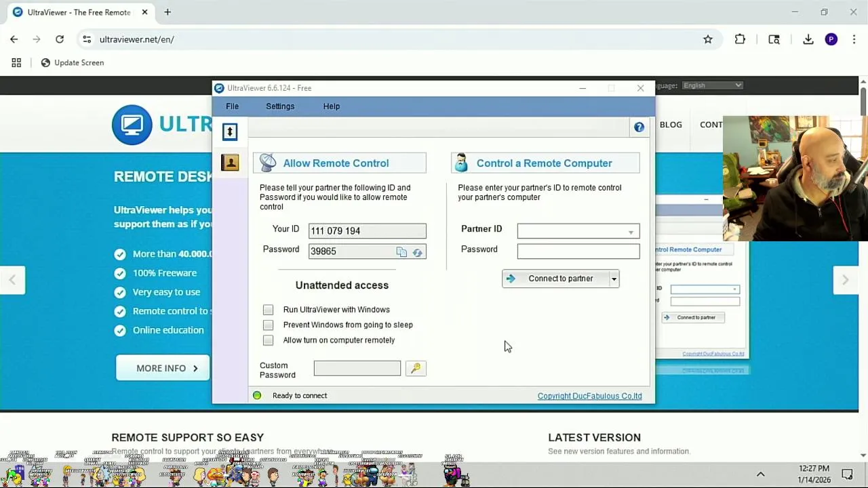Open the UltraViewer contacts sidebar icon

tap(230, 163)
